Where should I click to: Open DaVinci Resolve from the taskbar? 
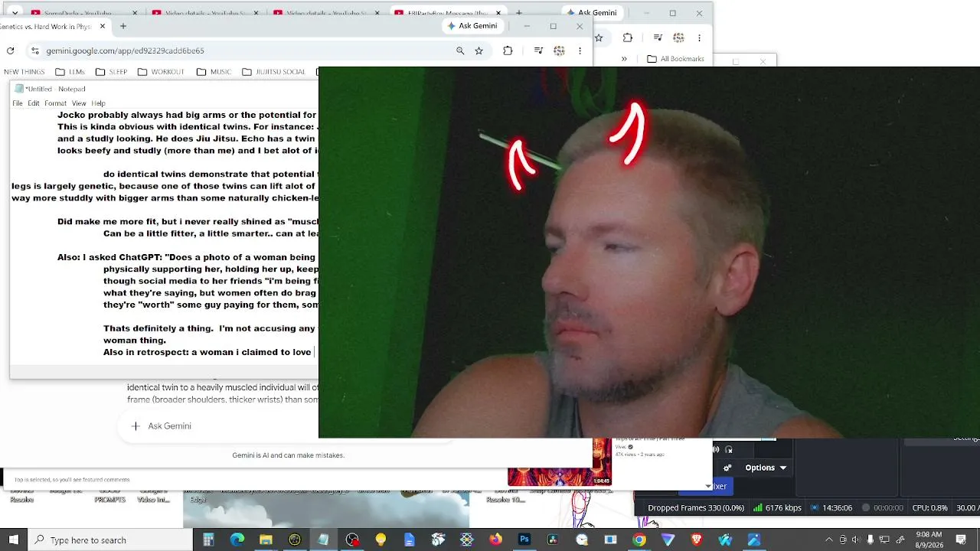pyautogui.click(x=553, y=540)
